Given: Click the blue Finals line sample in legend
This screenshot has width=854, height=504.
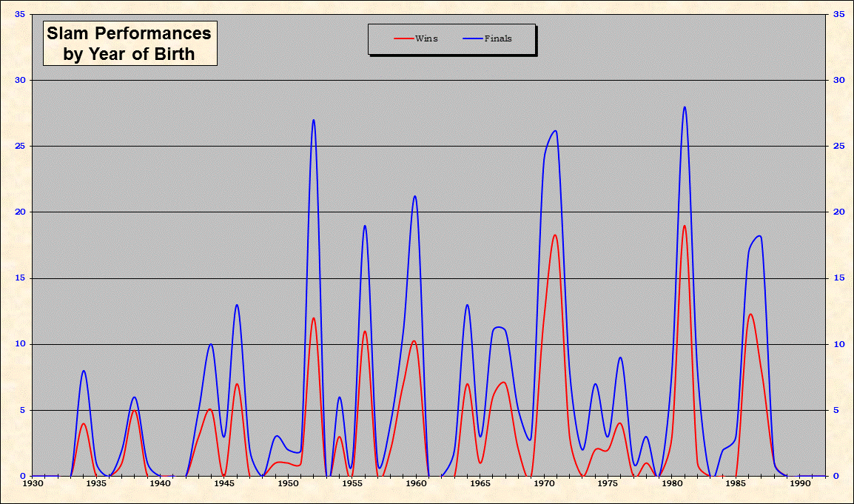Looking at the screenshot, I should (473, 38).
